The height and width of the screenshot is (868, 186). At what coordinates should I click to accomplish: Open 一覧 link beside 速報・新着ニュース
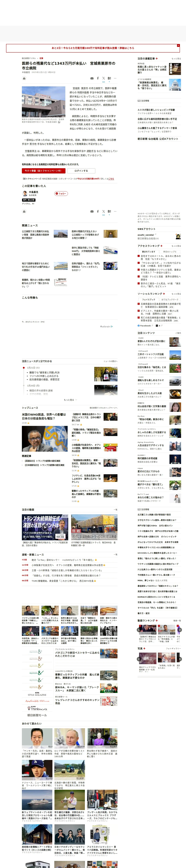(115, 555)
